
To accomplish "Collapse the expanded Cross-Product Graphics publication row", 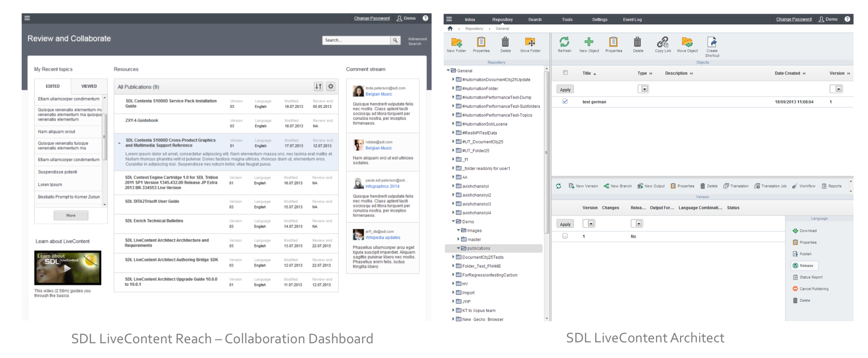I will click(119, 143).
